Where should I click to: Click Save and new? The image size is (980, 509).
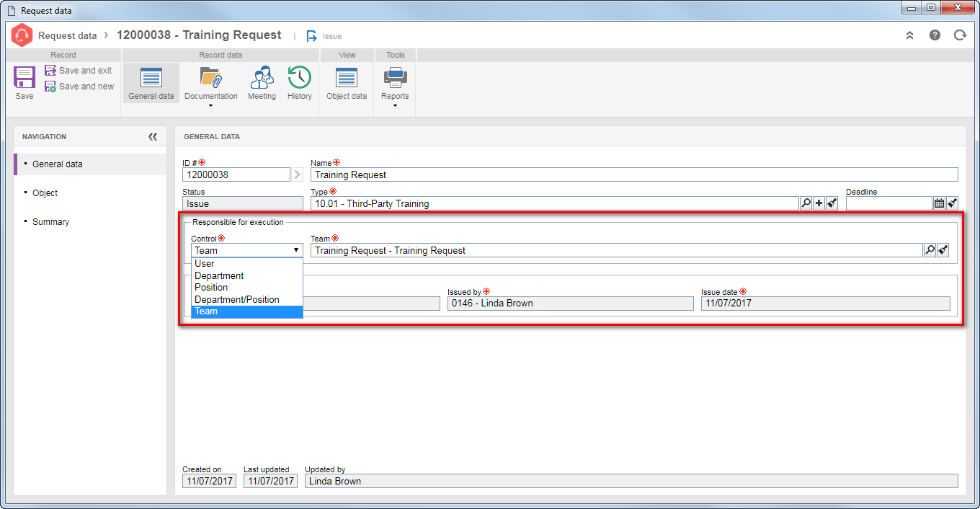pos(79,87)
